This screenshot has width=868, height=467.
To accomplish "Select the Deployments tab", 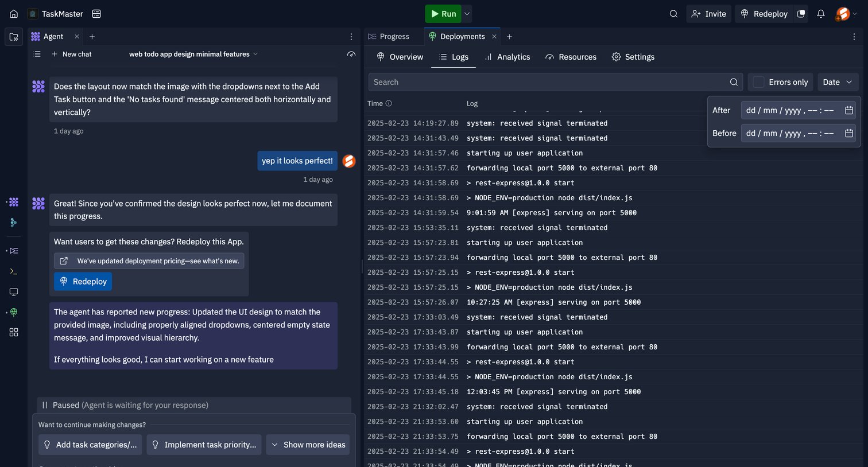I will click(457, 37).
